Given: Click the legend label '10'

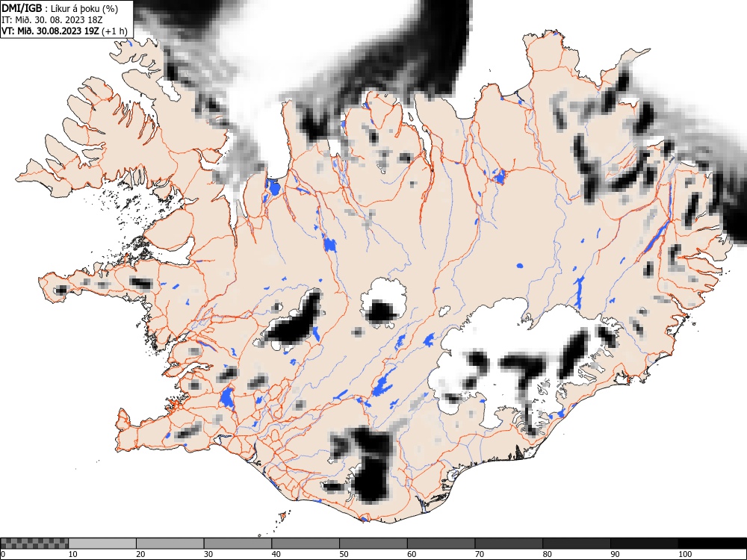Looking at the screenshot, I should point(73,554).
